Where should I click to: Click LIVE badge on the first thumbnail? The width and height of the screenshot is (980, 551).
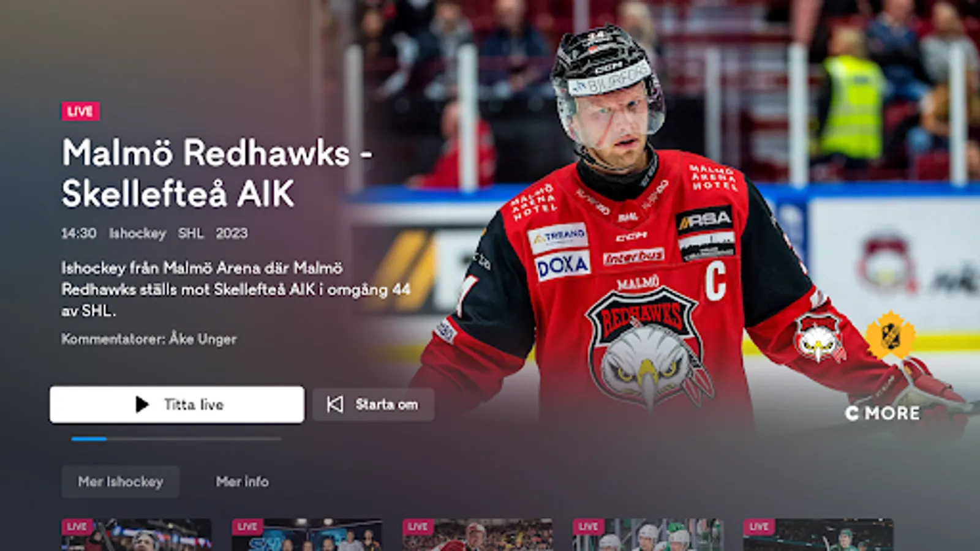(77, 527)
